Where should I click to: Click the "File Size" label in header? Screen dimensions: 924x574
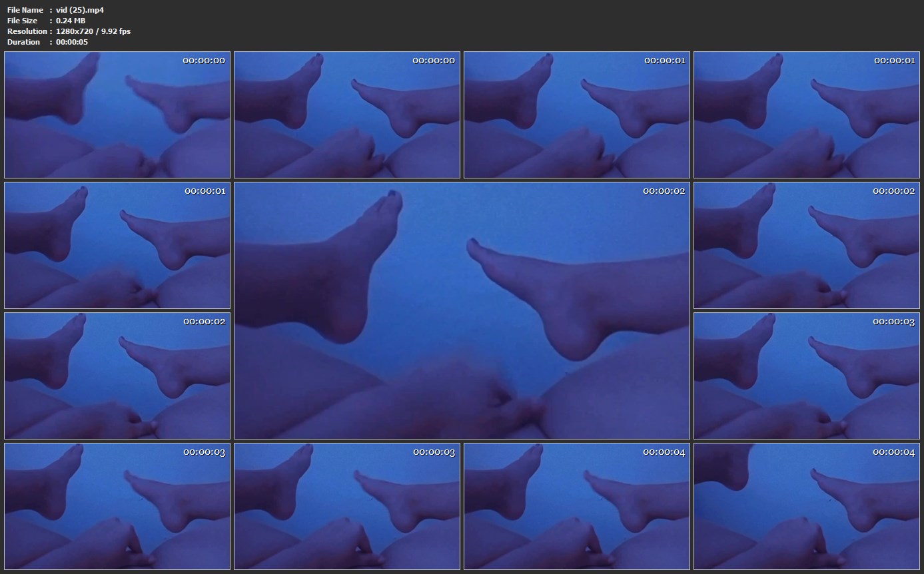tap(22, 21)
